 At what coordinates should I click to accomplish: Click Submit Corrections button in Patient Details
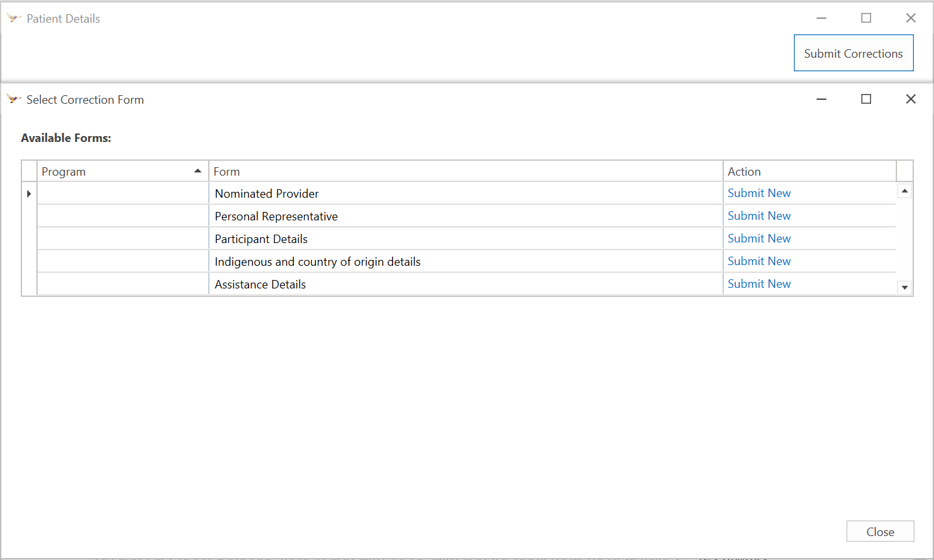point(854,53)
